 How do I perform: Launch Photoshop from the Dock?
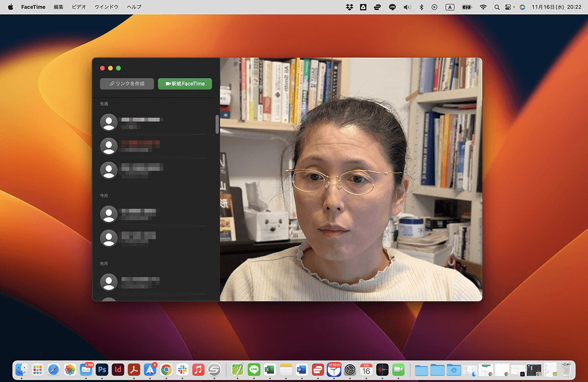pyautogui.click(x=102, y=369)
